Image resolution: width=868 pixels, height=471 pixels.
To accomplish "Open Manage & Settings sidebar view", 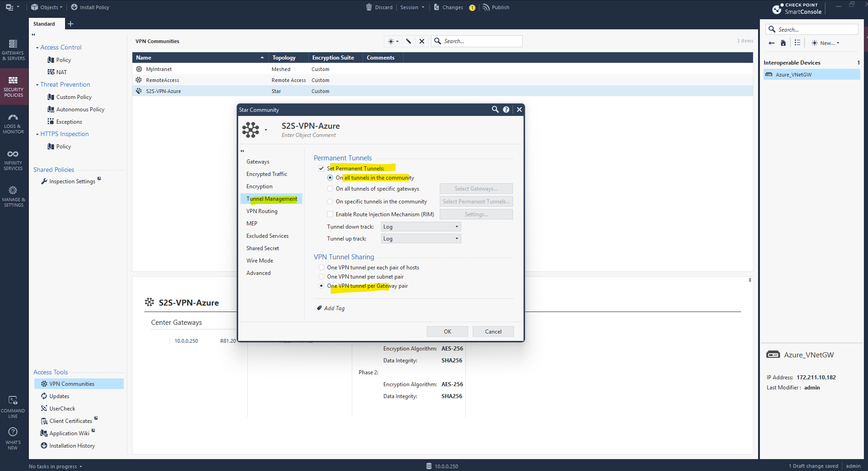I will pyautogui.click(x=13, y=197).
